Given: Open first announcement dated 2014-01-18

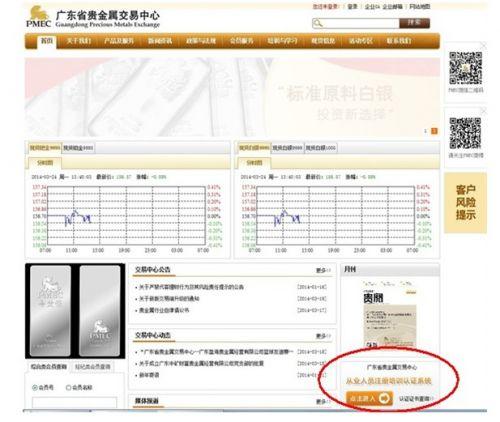Looking at the screenshot, I should tap(191, 287).
